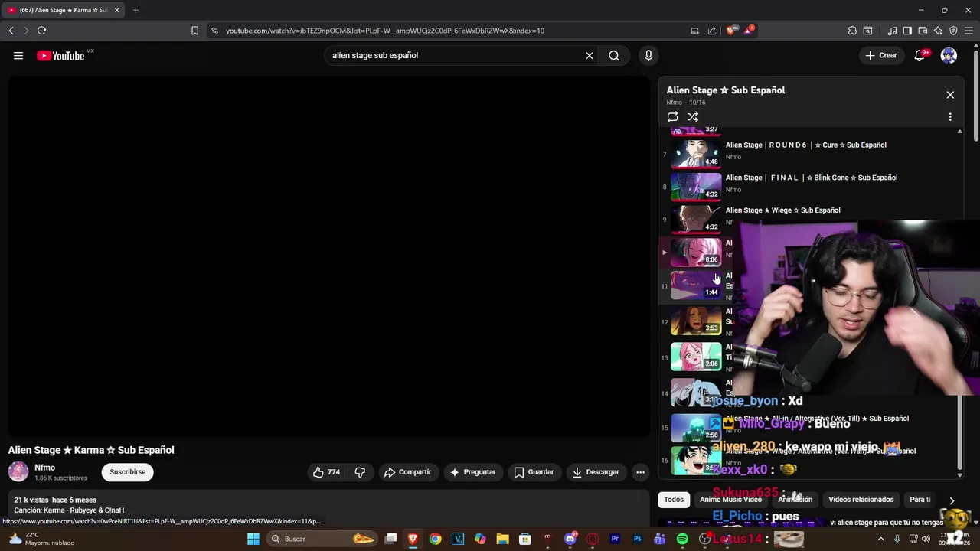This screenshot has height=551, width=980.
Task: Open media control music note icon
Action: pyautogui.click(x=892, y=31)
